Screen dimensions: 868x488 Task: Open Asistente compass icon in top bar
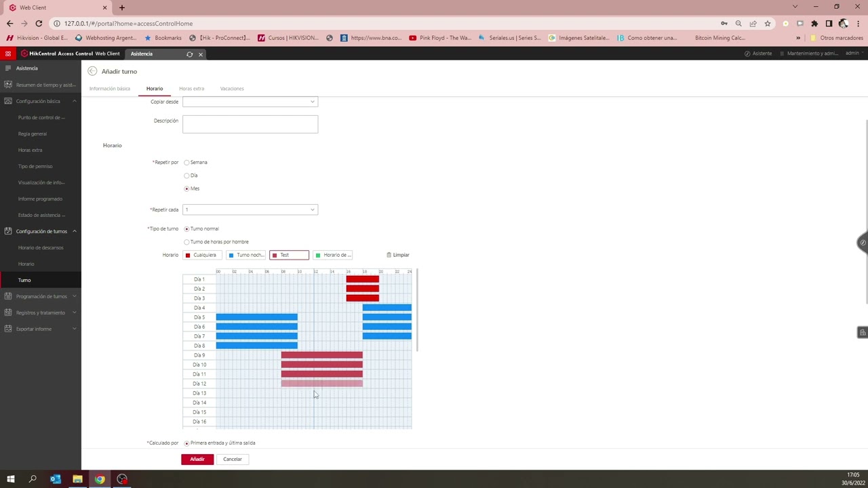(747, 54)
